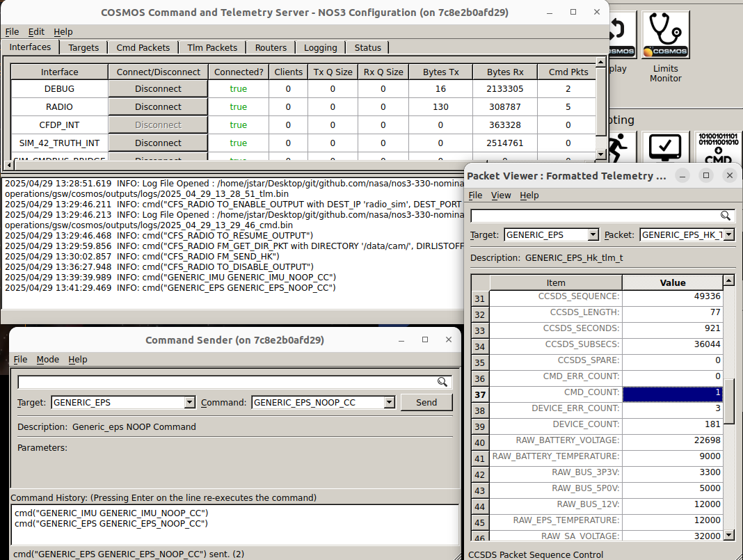Click row number 40 in Packet Viewer
743x560 pixels.
click(479, 442)
